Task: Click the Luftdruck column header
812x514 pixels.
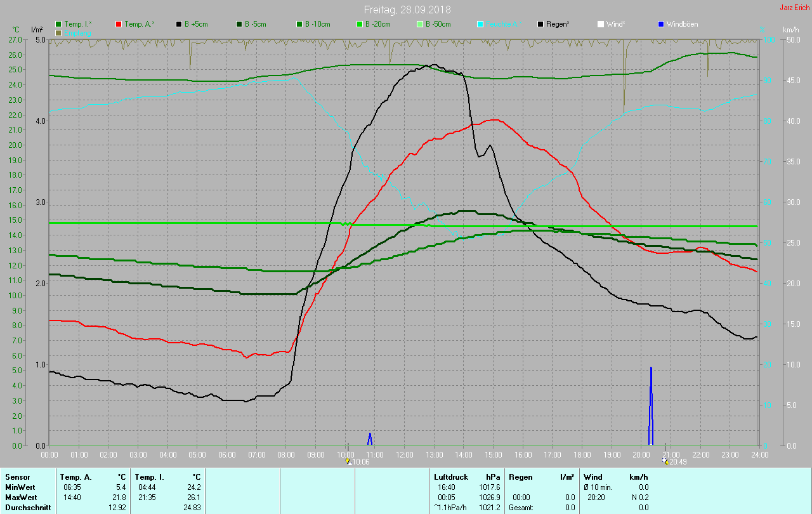Action: tap(451, 477)
